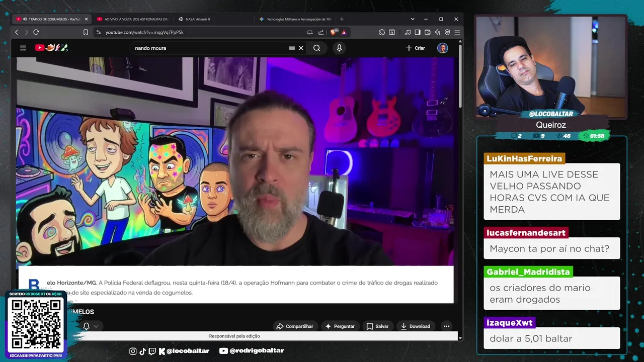Open the YouTube guide hamburger menu
Image resolution: width=644 pixels, height=362 pixels.
point(23,48)
